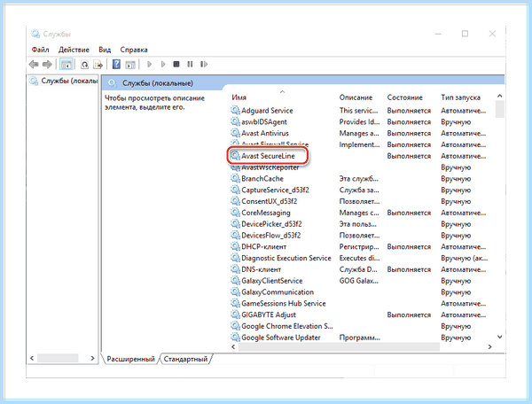The width and height of the screenshot is (532, 404).
Task: Select the GIGABYTE Adjust service
Action: (269, 315)
